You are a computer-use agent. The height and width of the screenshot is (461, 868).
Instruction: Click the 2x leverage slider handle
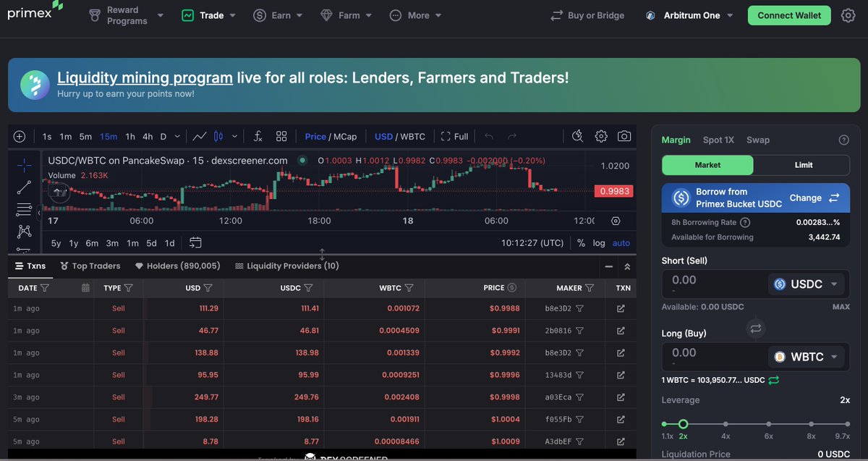pyautogui.click(x=683, y=424)
